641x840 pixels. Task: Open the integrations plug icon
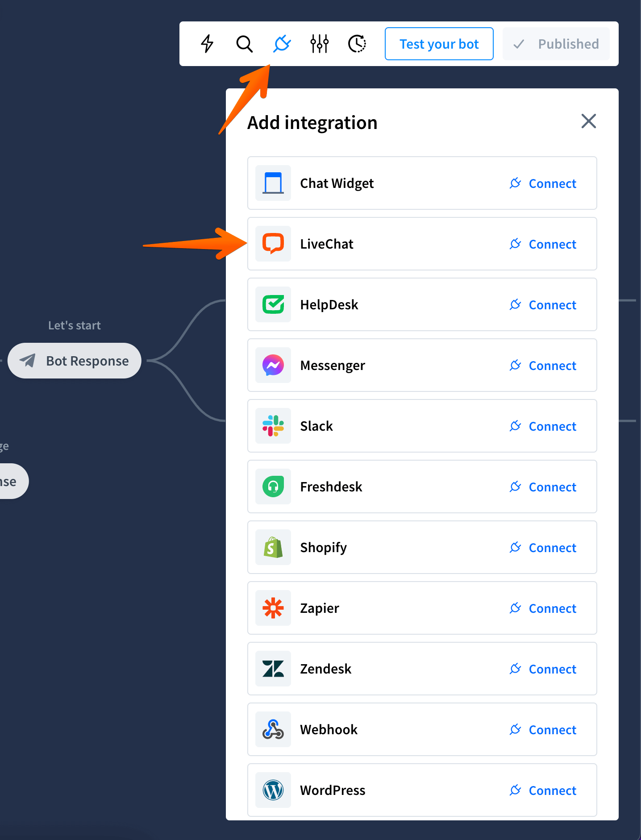[282, 44]
